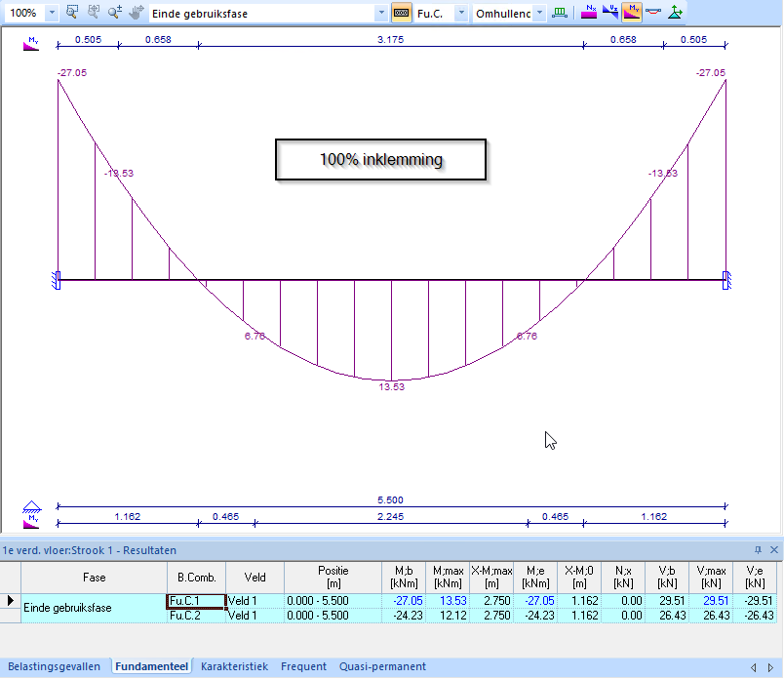Select the Fu.C.2 row cell
The image size is (784, 679).
click(x=196, y=616)
